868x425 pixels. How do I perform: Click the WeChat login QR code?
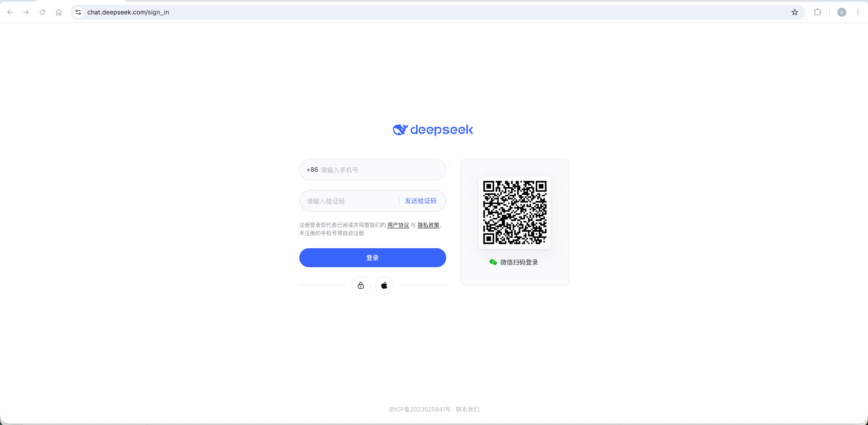(x=514, y=212)
